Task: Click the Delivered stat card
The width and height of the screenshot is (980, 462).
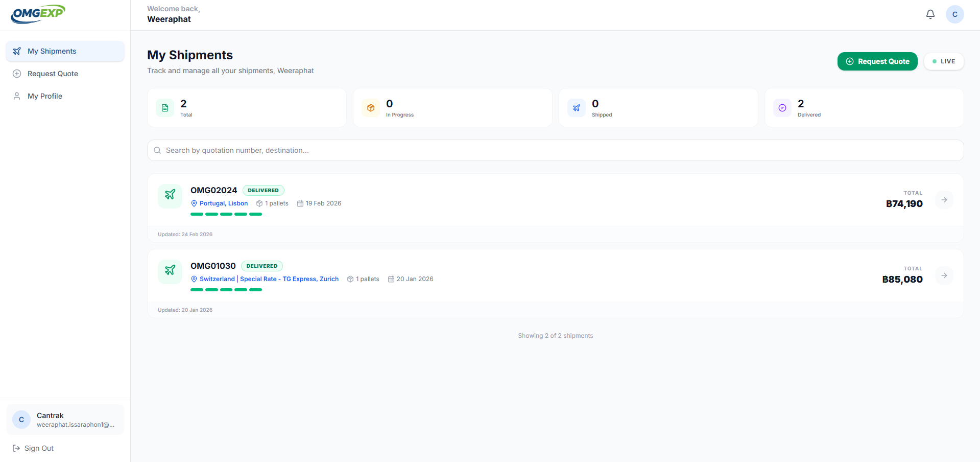Action: (864, 108)
